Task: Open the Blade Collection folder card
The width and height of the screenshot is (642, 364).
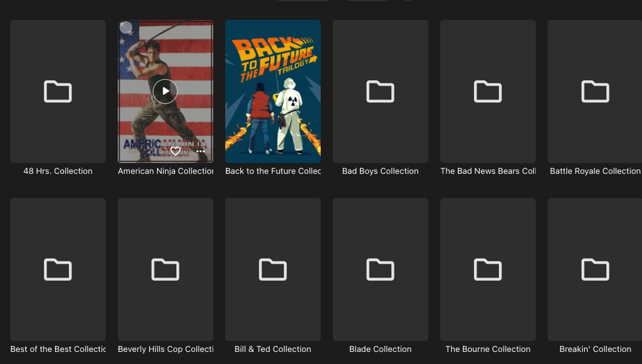Action: point(380,269)
